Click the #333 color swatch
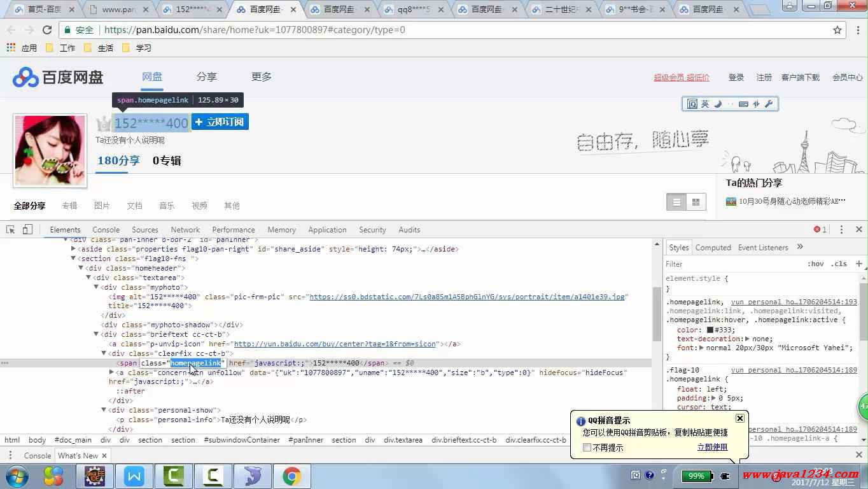 710,330
